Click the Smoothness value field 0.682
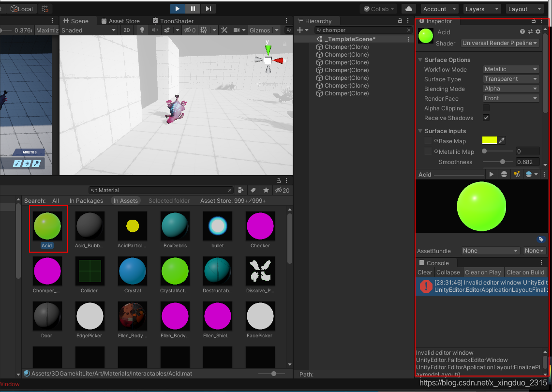 527,162
